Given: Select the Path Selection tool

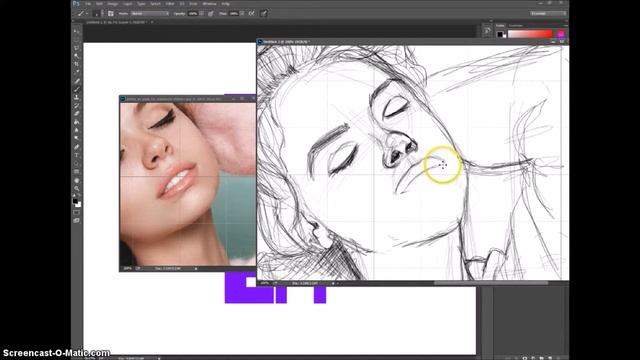Looking at the screenshot, I should [77, 163].
